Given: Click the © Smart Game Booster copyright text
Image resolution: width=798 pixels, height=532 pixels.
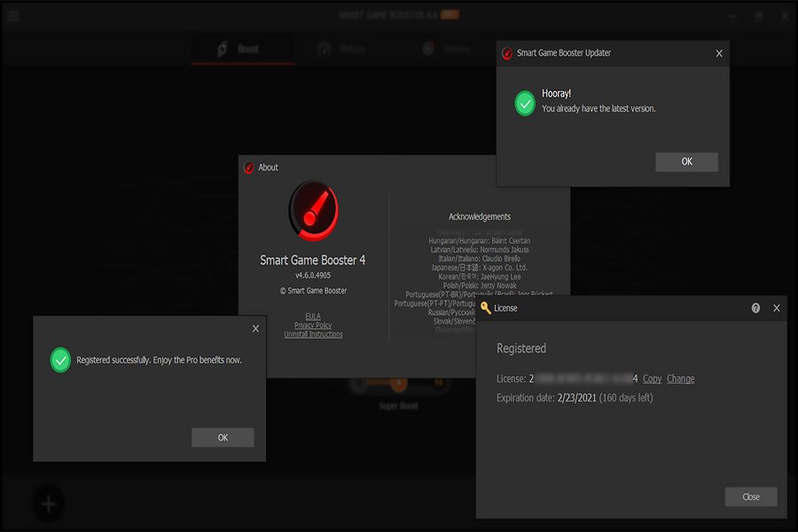Looking at the screenshot, I should [x=313, y=291].
